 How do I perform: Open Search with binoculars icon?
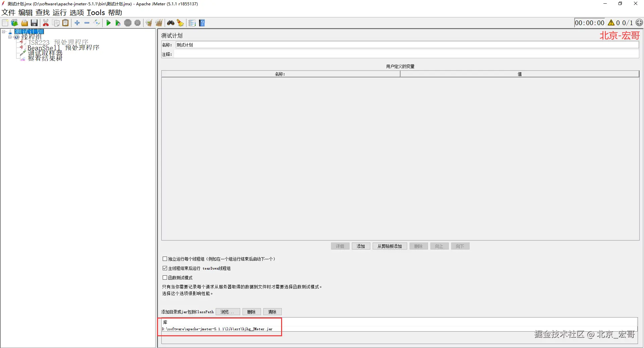171,23
